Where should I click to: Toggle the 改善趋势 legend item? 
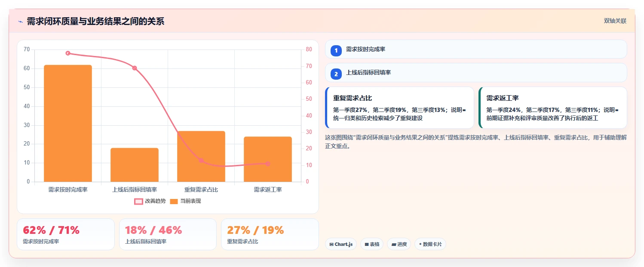[150, 201]
